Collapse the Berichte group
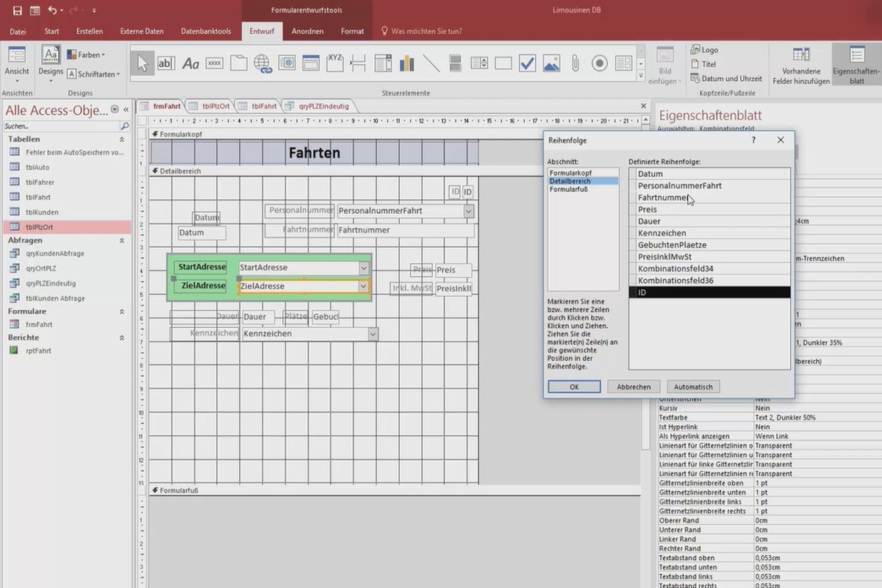This screenshot has width=882, height=588. click(x=122, y=337)
